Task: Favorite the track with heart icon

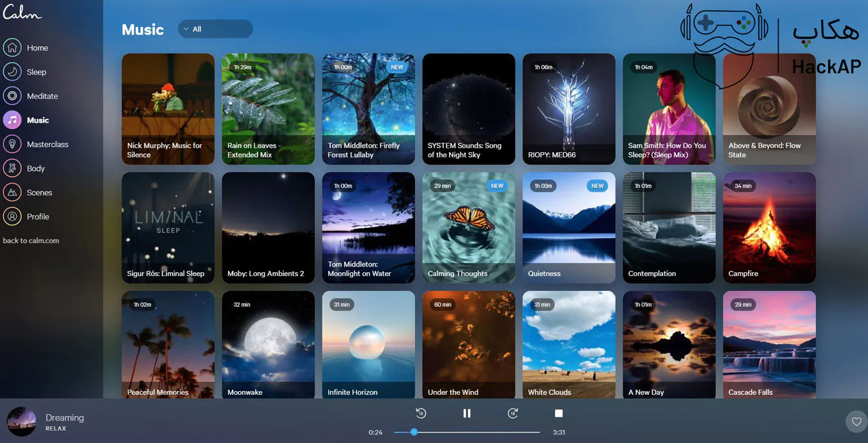Action: [856, 422]
